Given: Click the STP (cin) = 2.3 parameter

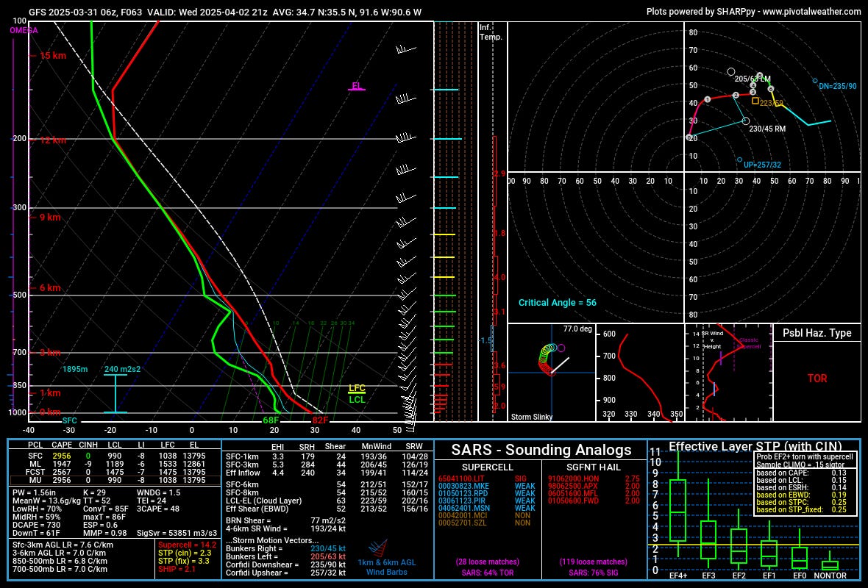Looking at the screenshot, I should [185, 553].
